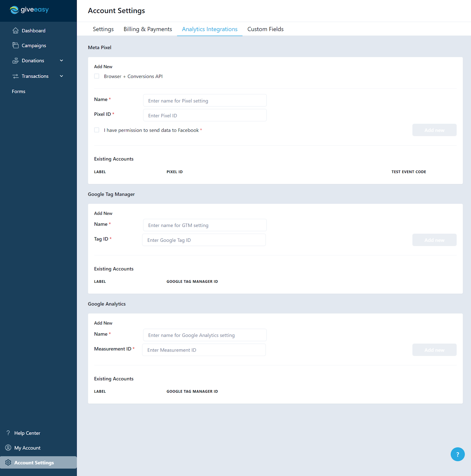Click the Account Settings page title
This screenshot has height=476, width=471.
[116, 11]
